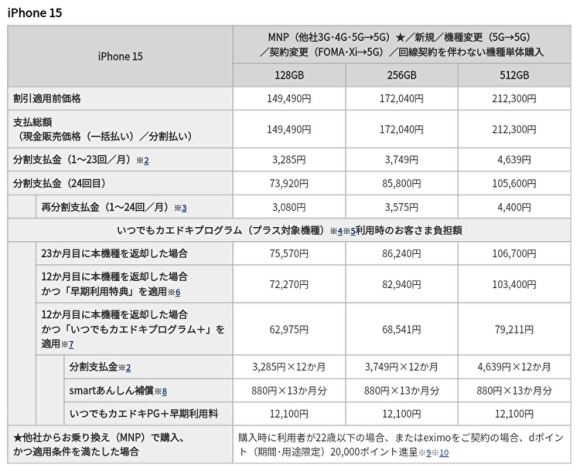
Task: Click the 68,541円 cell
Action: pyautogui.click(x=402, y=330)
